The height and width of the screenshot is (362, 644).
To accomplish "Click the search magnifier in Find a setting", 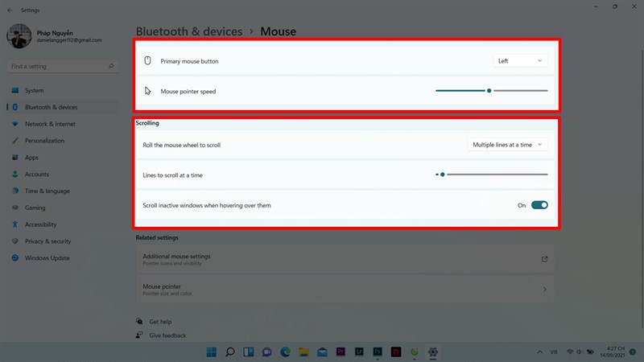I will coord(111,66).
